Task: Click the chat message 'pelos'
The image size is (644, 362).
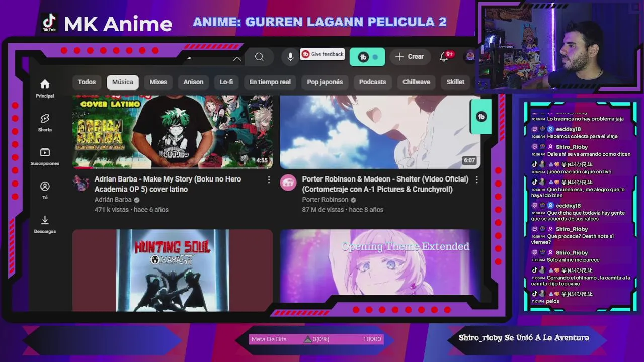Action: (x=553, y=301)
